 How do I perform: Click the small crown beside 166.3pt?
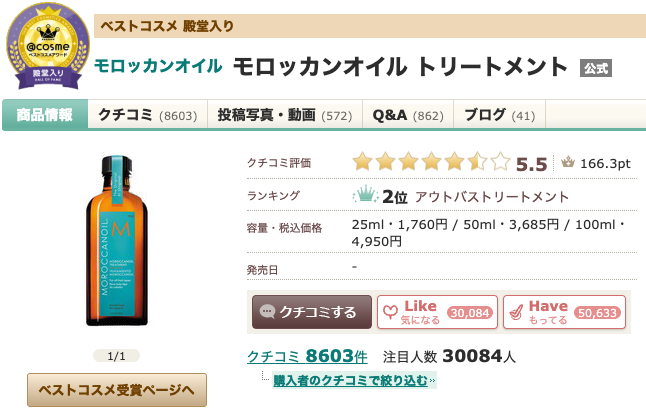tap(568, 163)
